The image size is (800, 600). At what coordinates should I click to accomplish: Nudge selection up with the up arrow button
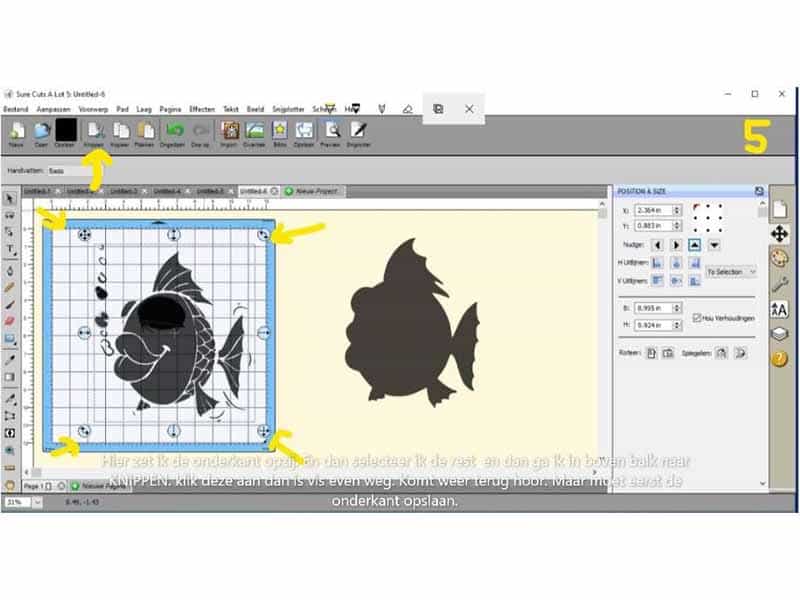point(694,245)
